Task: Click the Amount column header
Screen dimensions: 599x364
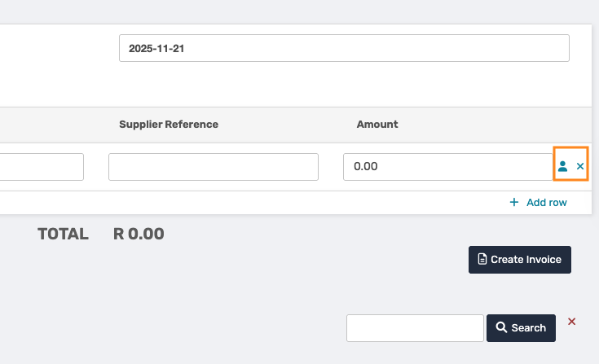Action: click(377, 125)
